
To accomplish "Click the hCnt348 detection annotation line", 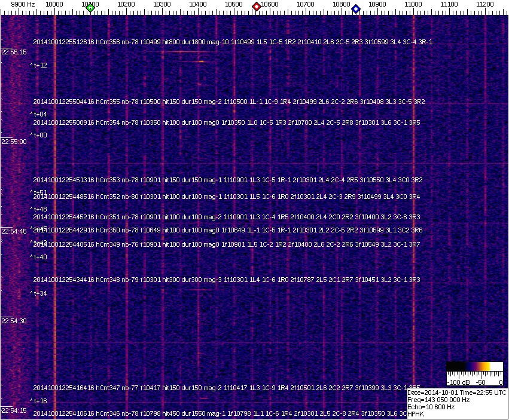I will click(x=226, y=279).
